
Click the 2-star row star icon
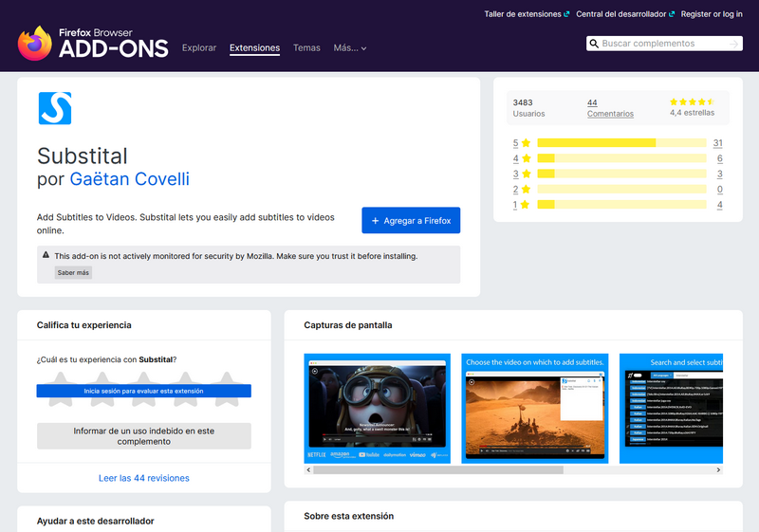(x=527, y=189)
